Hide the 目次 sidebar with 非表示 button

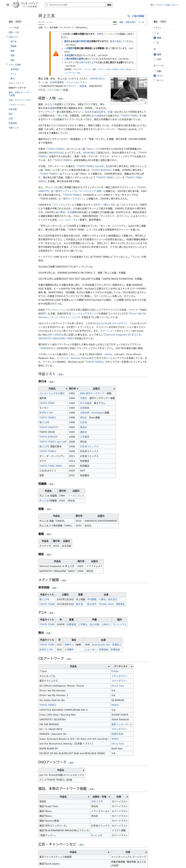point(18,22)
